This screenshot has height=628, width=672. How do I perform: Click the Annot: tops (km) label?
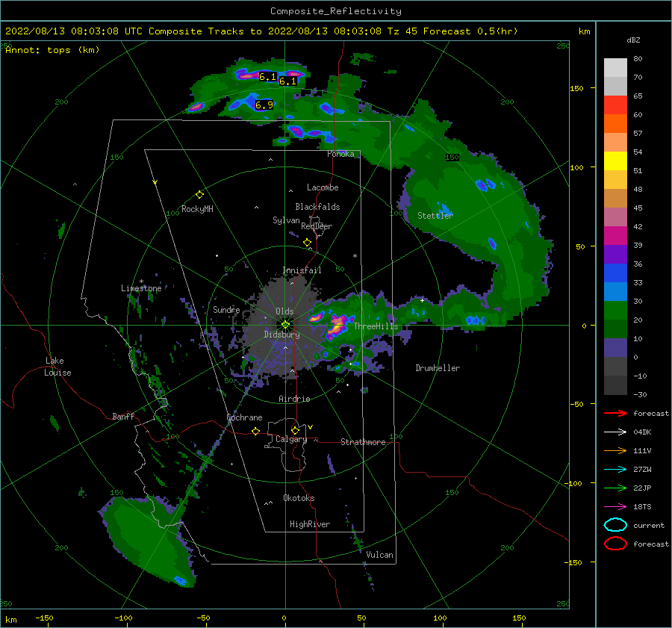coord(52,50)
